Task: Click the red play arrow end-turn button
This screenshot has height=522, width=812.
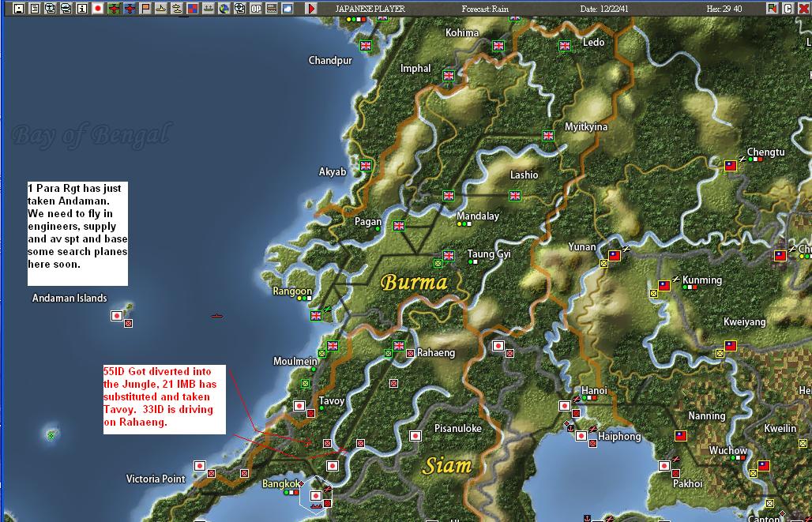Action: pos(310,8)
